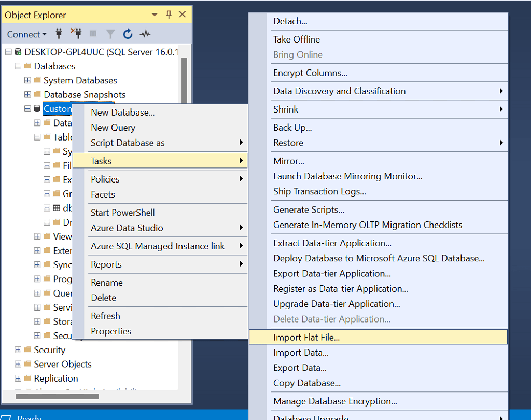The image size is (531, 420).
Task: Select the System Databases tree item
Action: pos(80,80)
